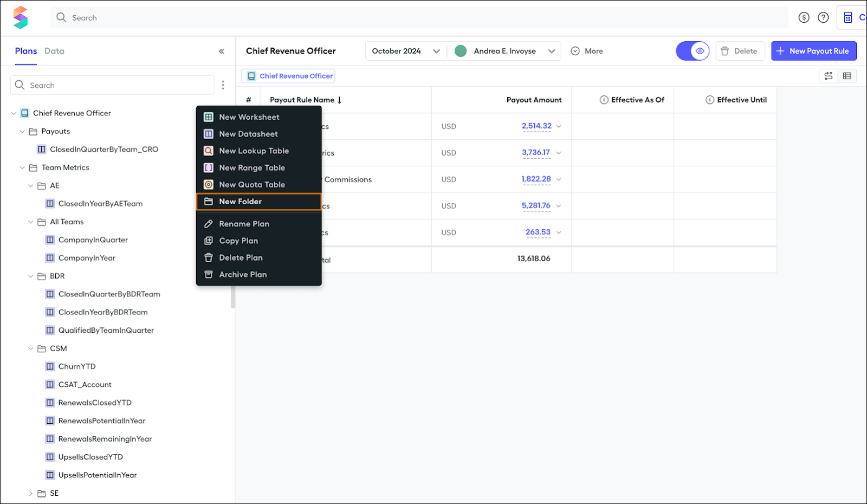
Task: Click the Spiff logo icon
Action: pyautogui.click(x=21, y=17)
